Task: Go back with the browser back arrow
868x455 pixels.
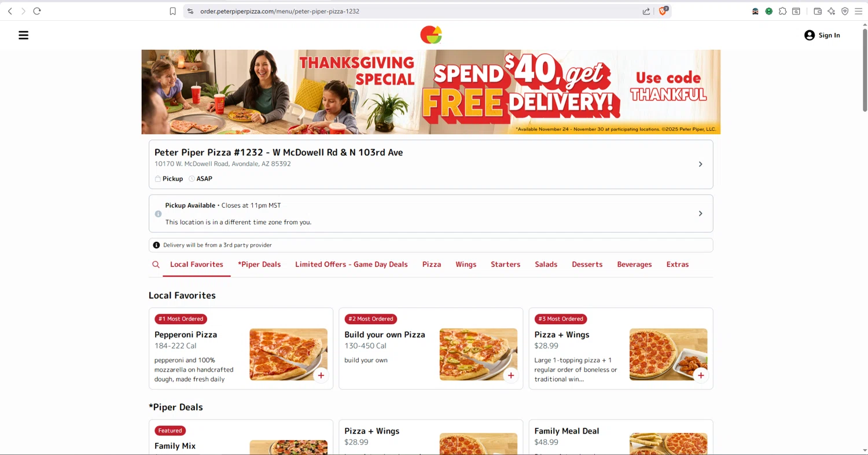Action: [x=10, y=11]
